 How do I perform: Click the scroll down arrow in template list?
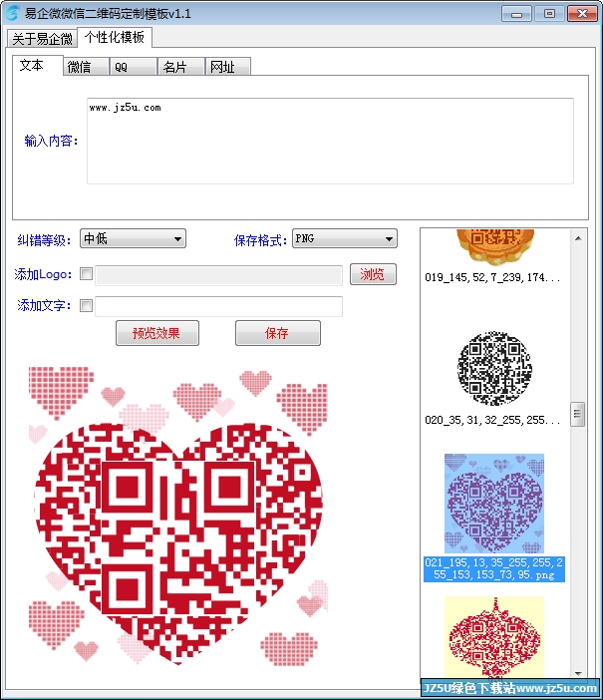578,673
